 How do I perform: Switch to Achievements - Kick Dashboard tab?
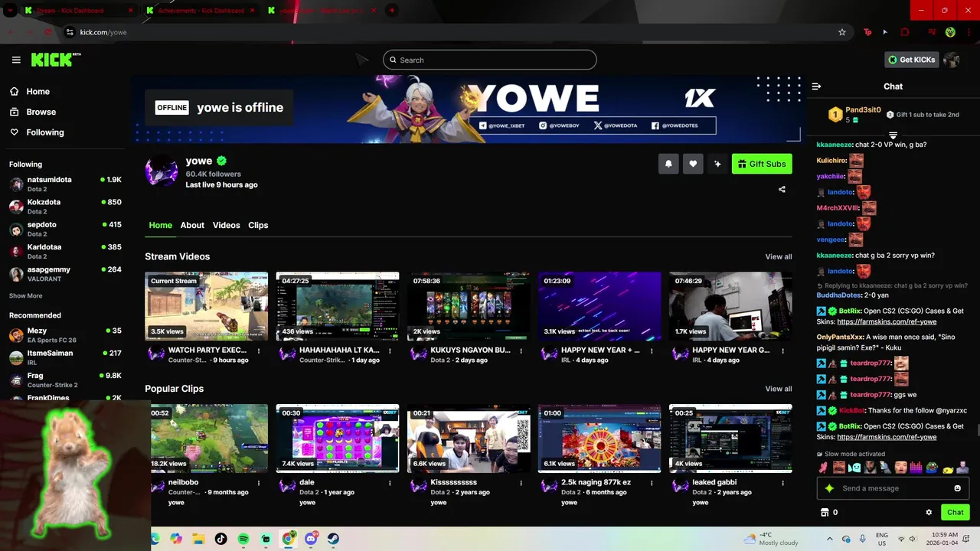[201, 11]
